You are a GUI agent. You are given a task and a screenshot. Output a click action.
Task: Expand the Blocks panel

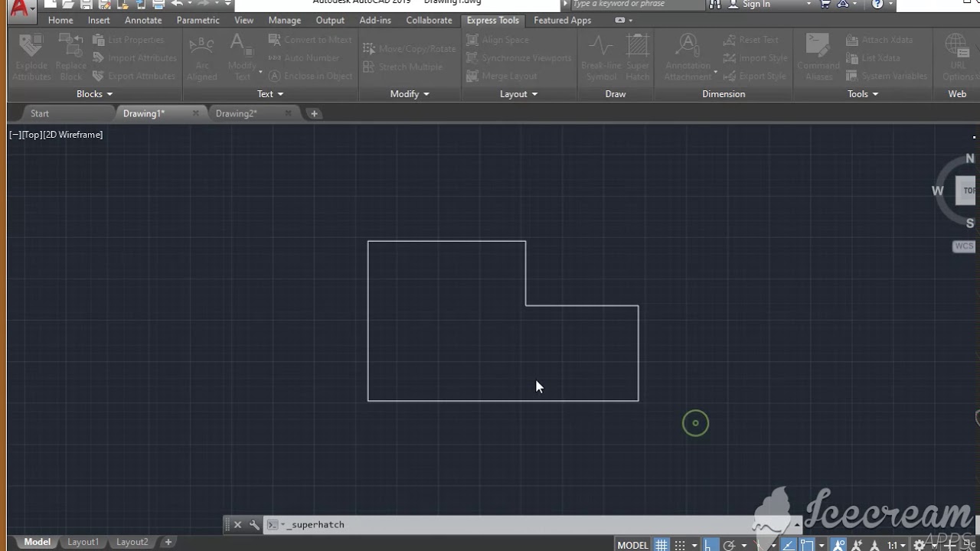click(94, 94)
